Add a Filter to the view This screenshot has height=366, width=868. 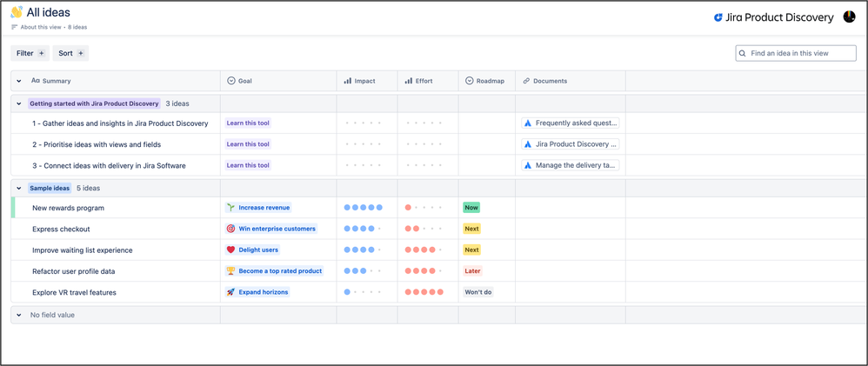click(x=30, y=53)
